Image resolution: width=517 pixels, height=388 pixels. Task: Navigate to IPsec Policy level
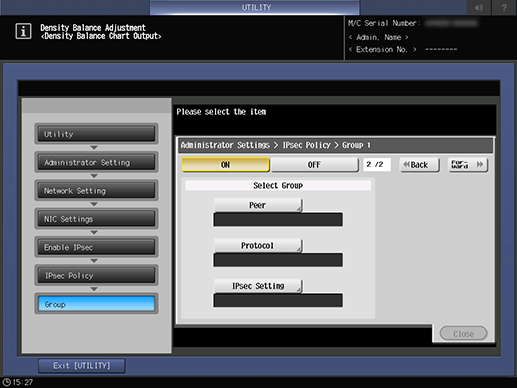point(96,276)
